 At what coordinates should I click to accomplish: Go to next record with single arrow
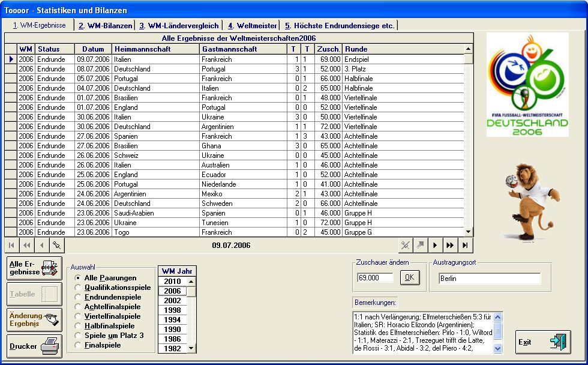pyautogui.click(x=436, y=246)
